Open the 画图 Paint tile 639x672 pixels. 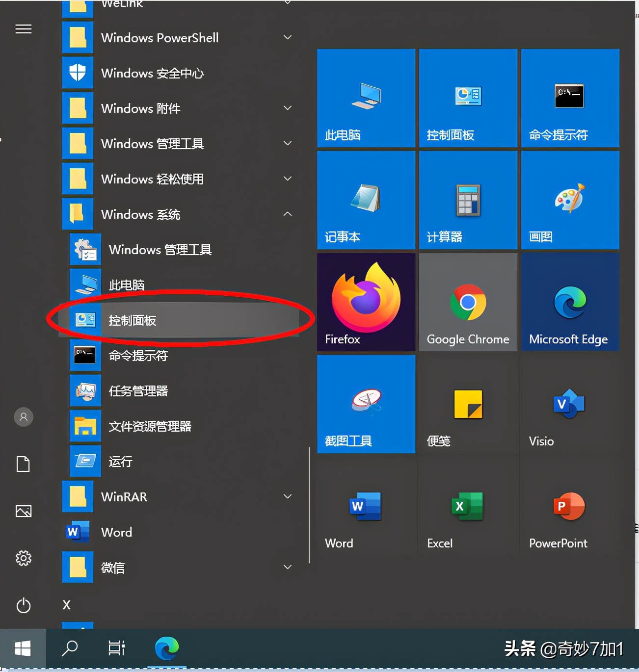pos(570,200)
